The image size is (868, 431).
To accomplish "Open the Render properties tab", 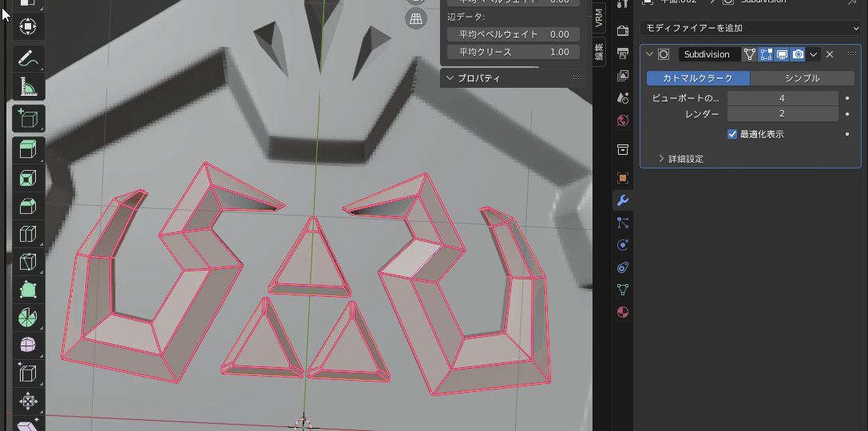I will [x=623, y=30].
